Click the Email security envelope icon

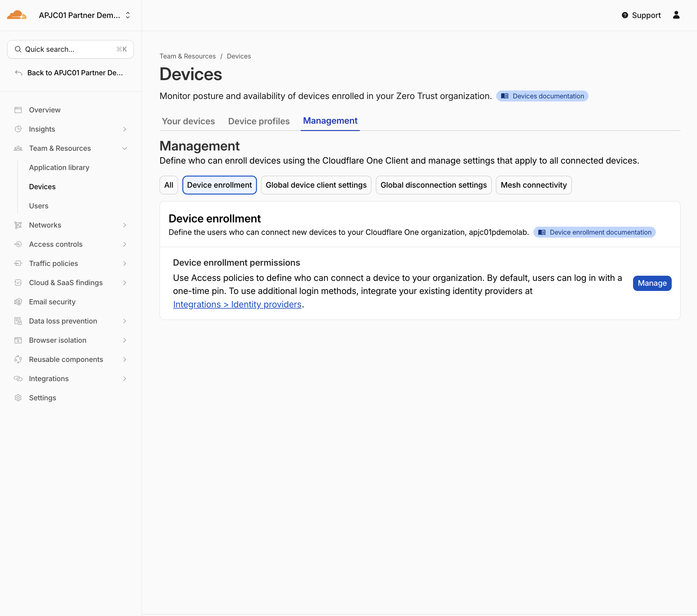18,302
